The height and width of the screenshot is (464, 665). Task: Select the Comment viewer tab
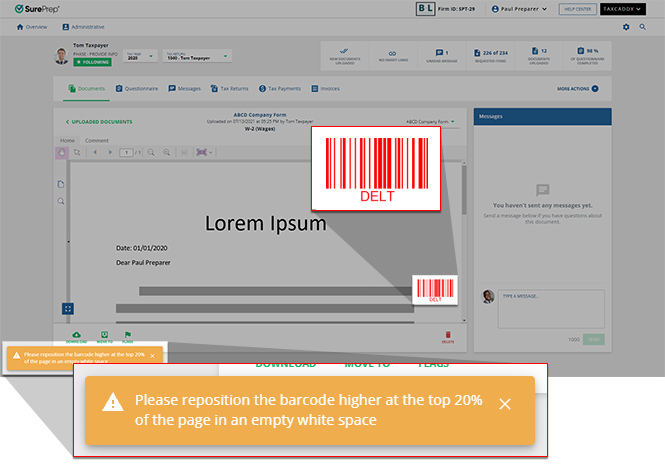pos(97,140)
